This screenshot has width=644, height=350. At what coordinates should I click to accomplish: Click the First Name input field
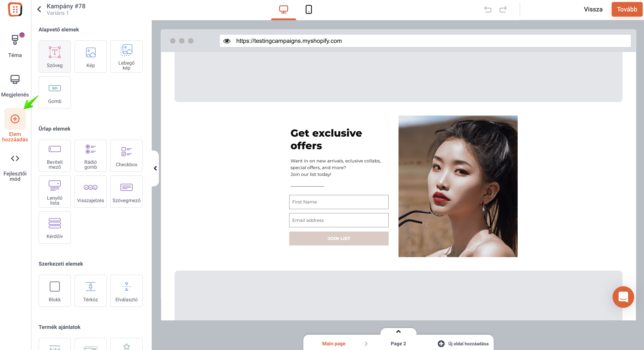339,202
